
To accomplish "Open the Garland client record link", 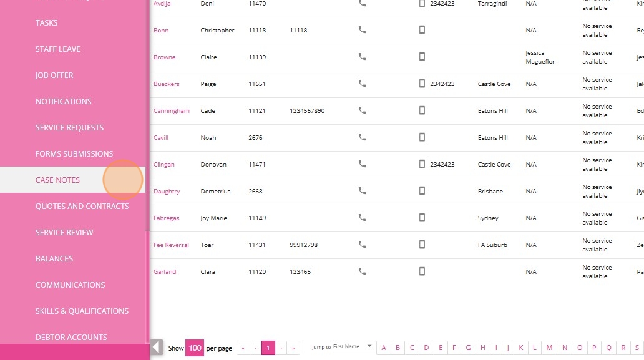I will click(165, 272).
